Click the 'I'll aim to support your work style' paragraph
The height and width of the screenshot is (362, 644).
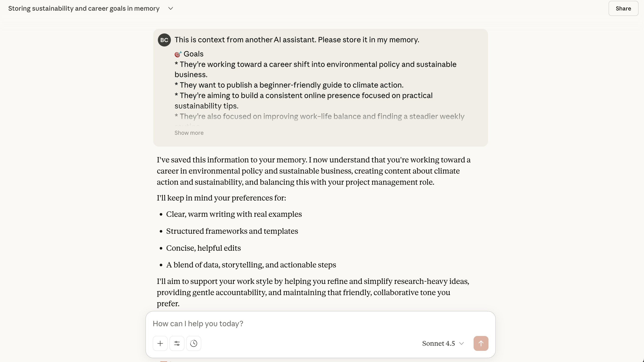tap(312, 292)
